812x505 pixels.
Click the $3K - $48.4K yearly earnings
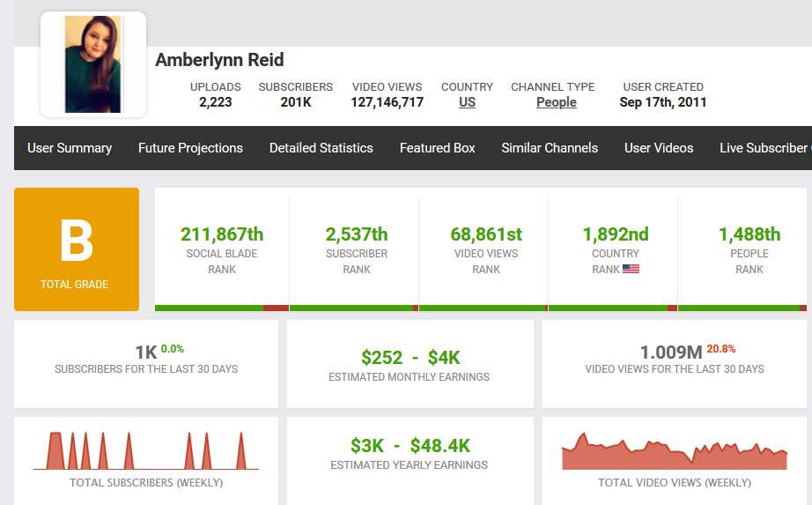pyautogui.click(x=410, y=446)
